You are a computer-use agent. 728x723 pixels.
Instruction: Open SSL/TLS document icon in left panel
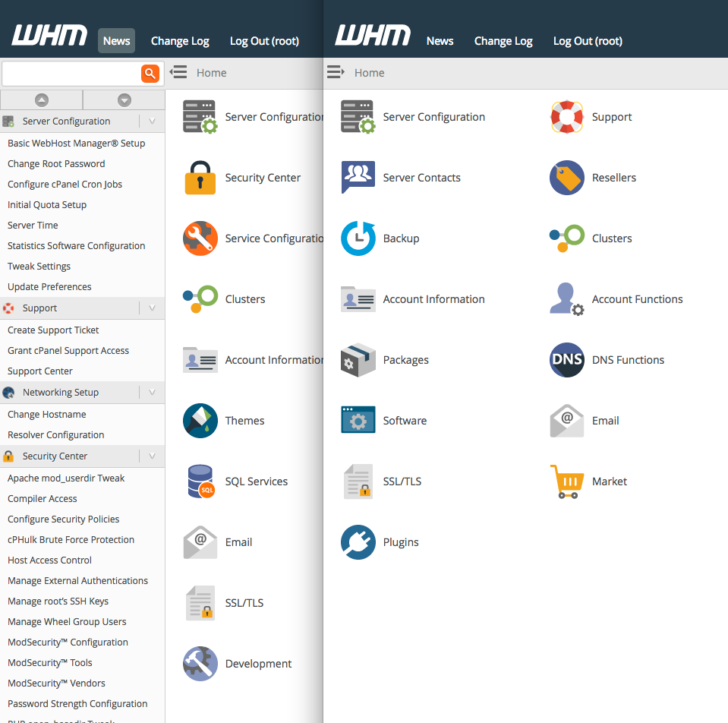pyautogui.click(x=200, y=603)
